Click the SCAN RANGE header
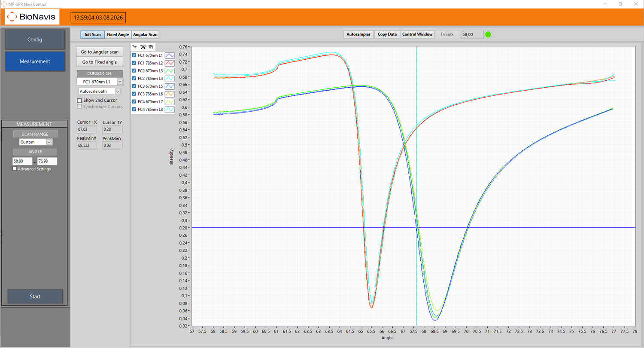Image resolution: width=644 pixels, height=348 pixels. pos(35,134)
